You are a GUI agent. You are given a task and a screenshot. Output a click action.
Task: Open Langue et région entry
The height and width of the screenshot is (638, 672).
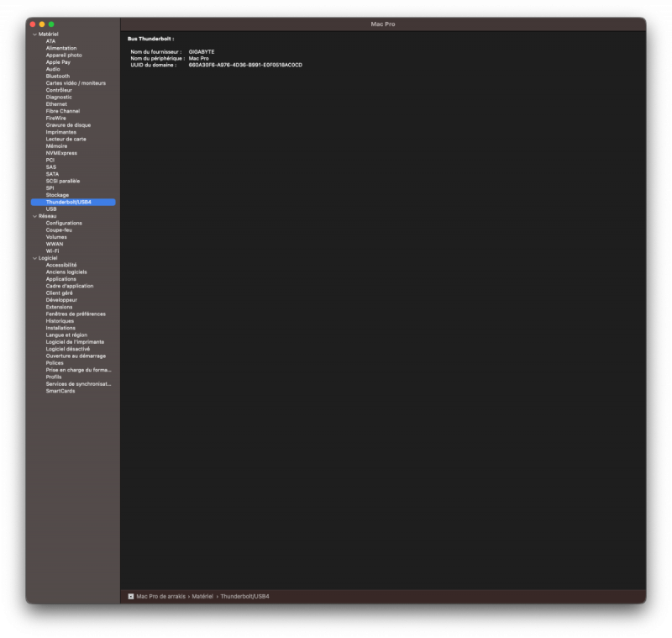(66, 335)
